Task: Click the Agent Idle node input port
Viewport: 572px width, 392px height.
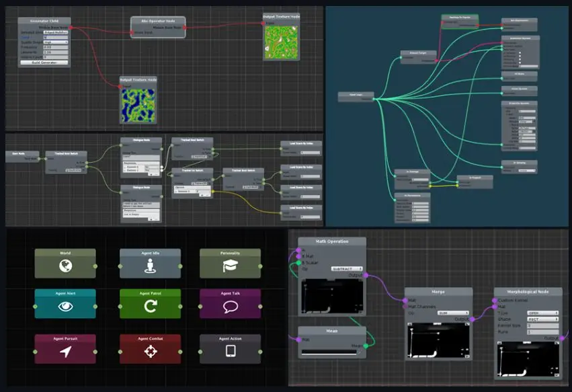Action: click(x=120, y=266)
